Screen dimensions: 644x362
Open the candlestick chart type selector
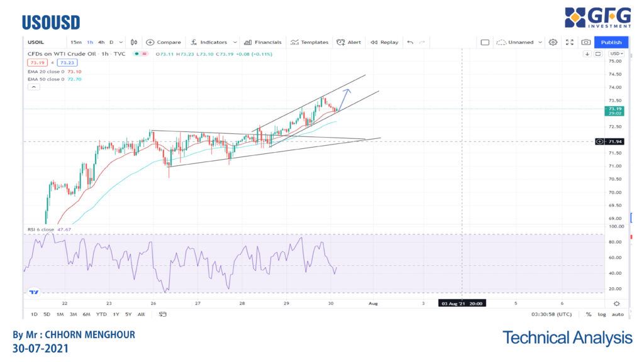(134, 42)
